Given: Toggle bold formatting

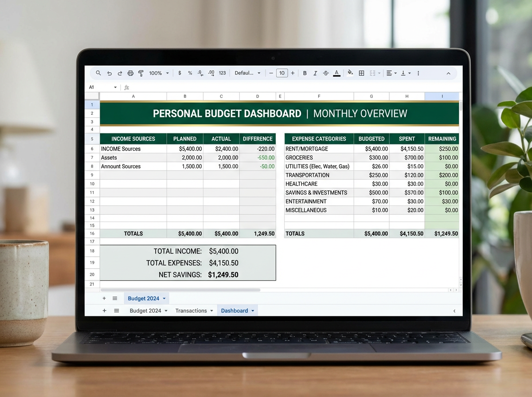Looking at the screenshot, I should click(305, 73).
